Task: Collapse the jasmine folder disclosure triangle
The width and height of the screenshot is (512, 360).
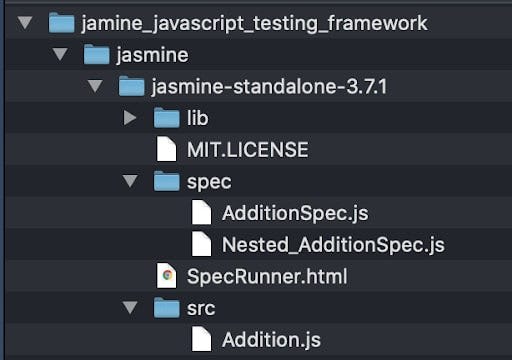Action: point(60,54)
